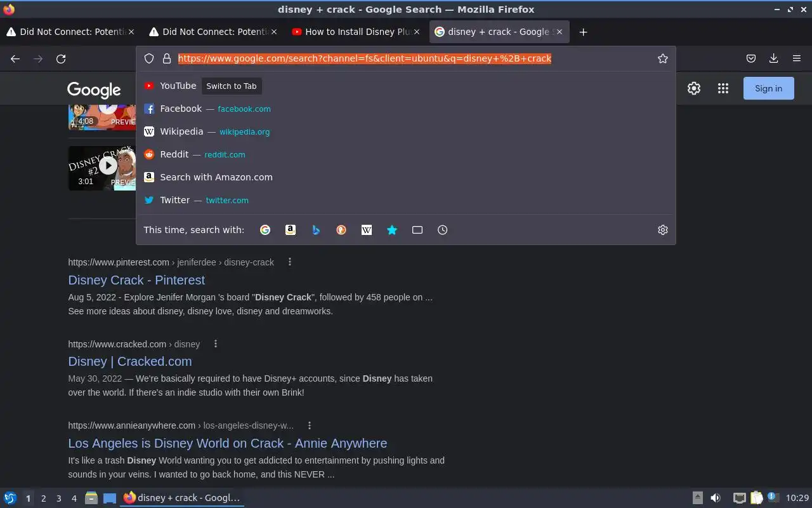The height and width of the screenshot is (508, 812).
Task: Select Facebook suggestion
Action: 406,109
